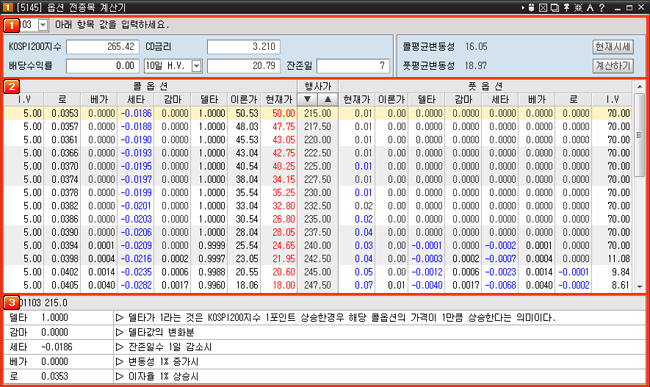Select the 230.00 strike price row
This screenshot has height=387, width=650.
[x=318, y=193]
